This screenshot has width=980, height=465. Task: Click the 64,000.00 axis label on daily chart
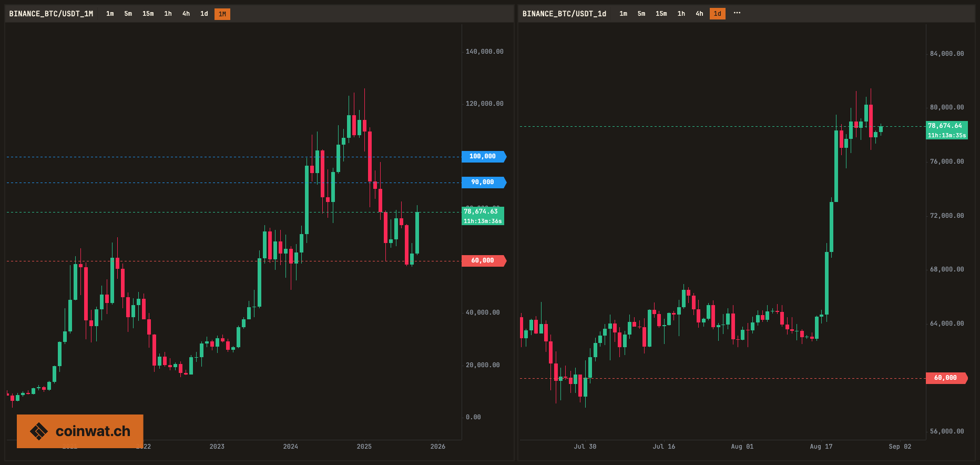tap(947, 324)
